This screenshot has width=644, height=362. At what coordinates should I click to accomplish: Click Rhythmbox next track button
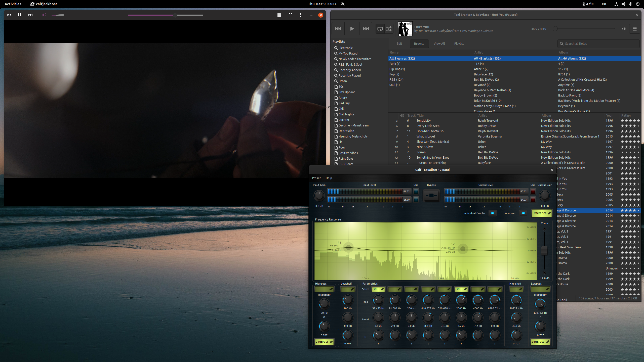coord(366,29)
